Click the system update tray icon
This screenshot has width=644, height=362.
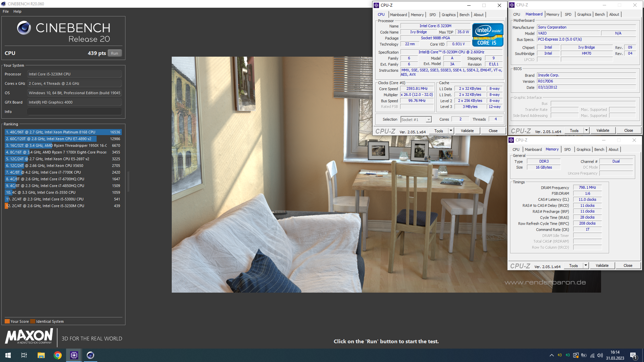(x=576, y=355)
